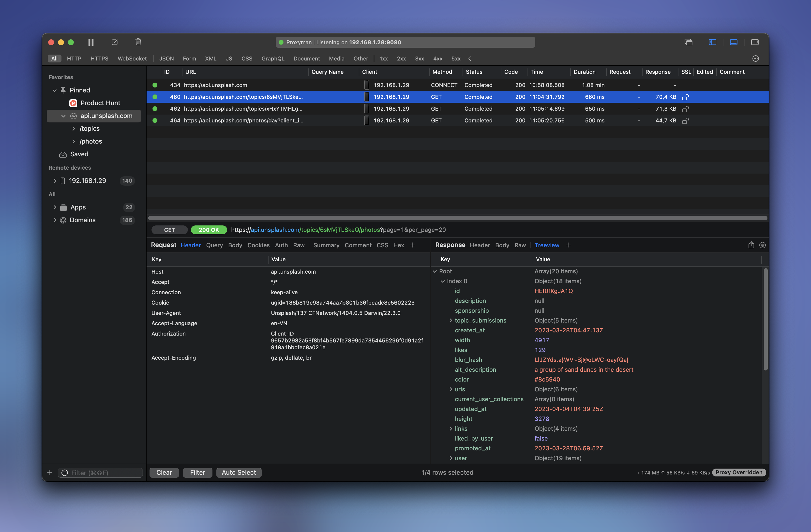Focus the sidebar Filter input field
Image resolution: width=811 pixels, height=532 pixels.
tap(101, 473)
